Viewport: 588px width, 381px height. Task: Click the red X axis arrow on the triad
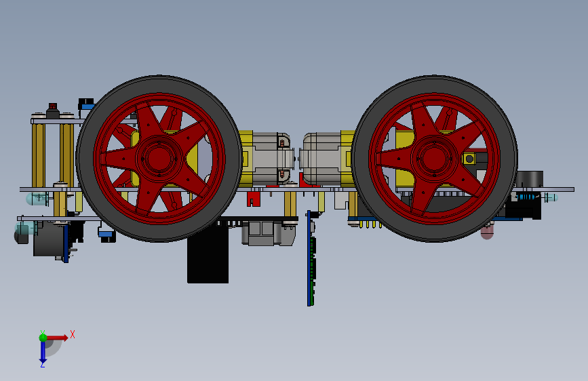tap(58, 338)
